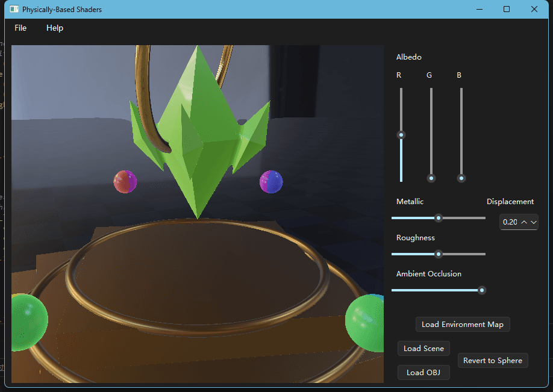
Task: Minimize the Physically-Based Shaders window
Action: pos(480,9)
